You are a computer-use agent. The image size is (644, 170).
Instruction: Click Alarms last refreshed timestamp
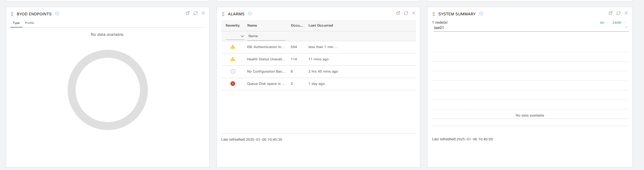(252, 140)
